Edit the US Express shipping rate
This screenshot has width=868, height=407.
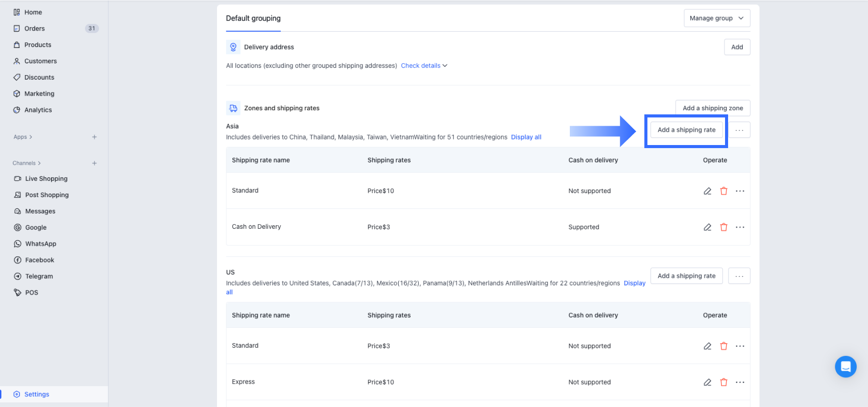(707, 382)
